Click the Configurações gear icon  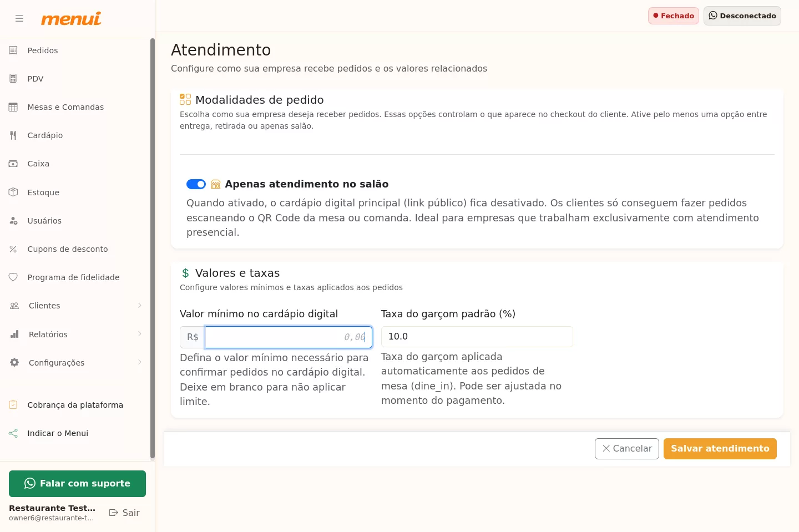point(14,363)
